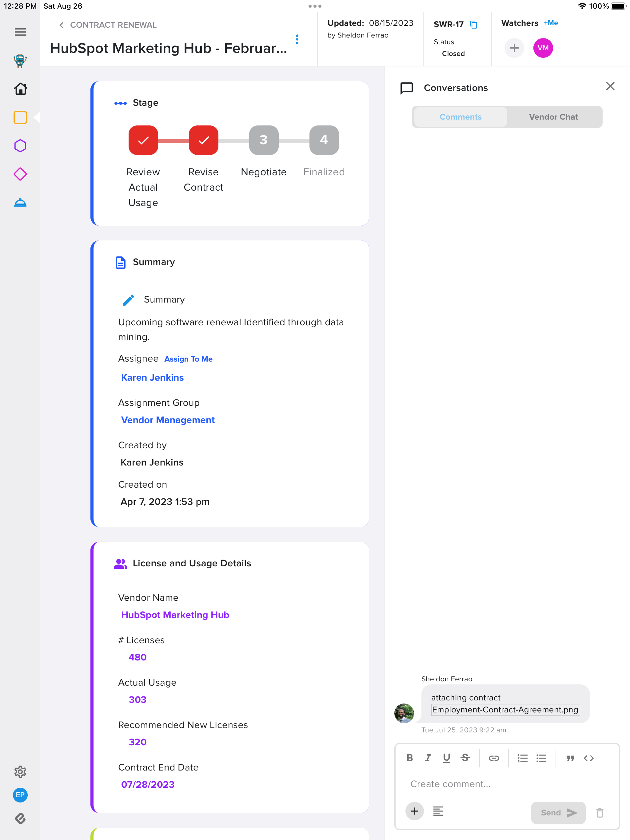This screenshot has height=840, width=630.
Task: Delete the comment draft with trash icon
Action: point(600,813)
